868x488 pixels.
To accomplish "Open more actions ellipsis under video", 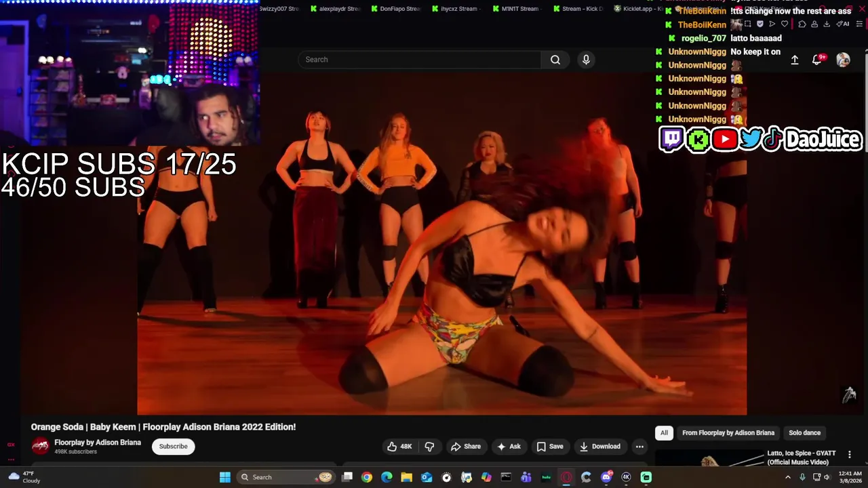I will [639, 447].
